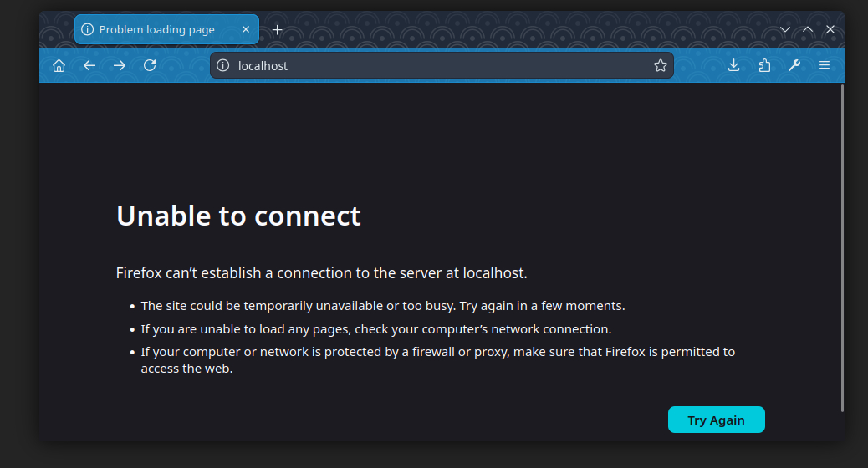Click the Unable to connect heading
The height and width of the screenshot is (468, 868).
pyautogui.click(x=238, y=216)
